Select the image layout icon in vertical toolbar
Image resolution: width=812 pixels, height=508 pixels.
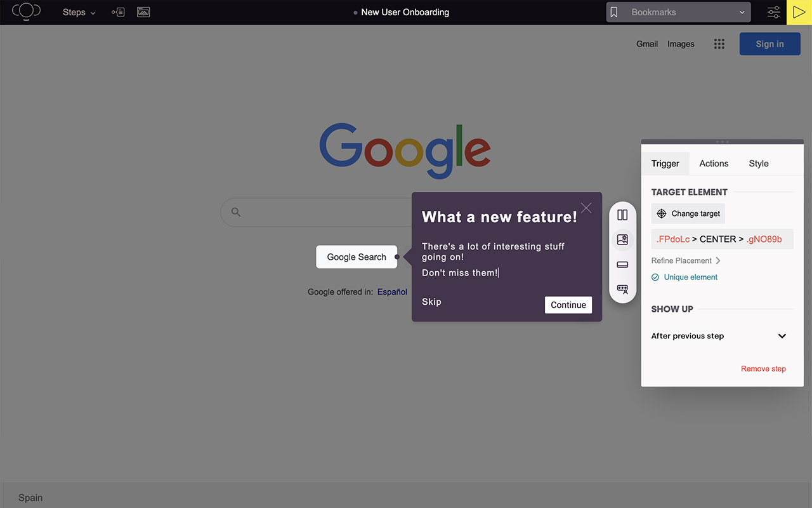[622, 240]
